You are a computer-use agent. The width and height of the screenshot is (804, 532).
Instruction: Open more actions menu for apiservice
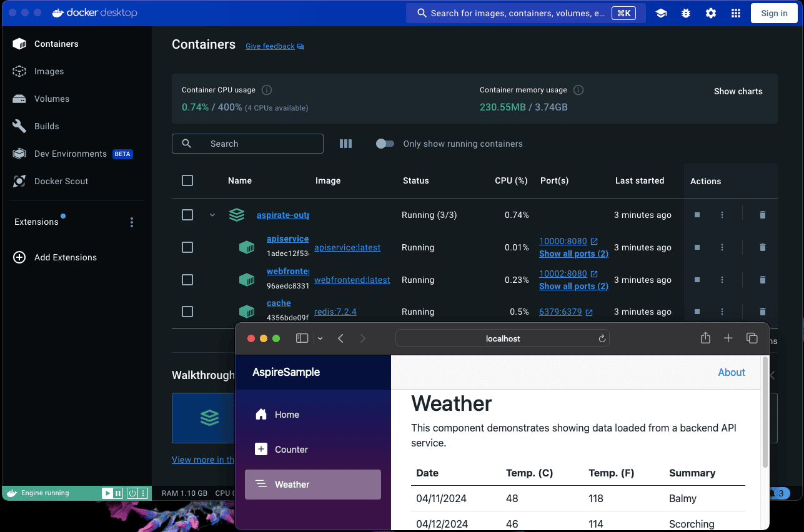(722, 247)
